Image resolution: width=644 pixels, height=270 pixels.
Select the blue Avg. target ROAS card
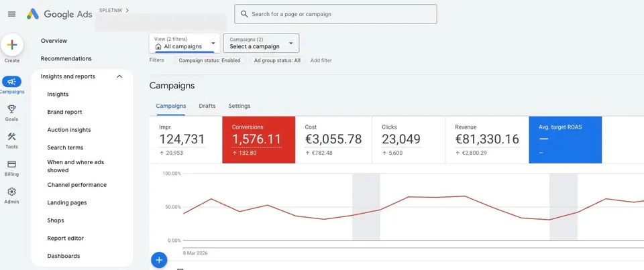click(x=566, y=140)
